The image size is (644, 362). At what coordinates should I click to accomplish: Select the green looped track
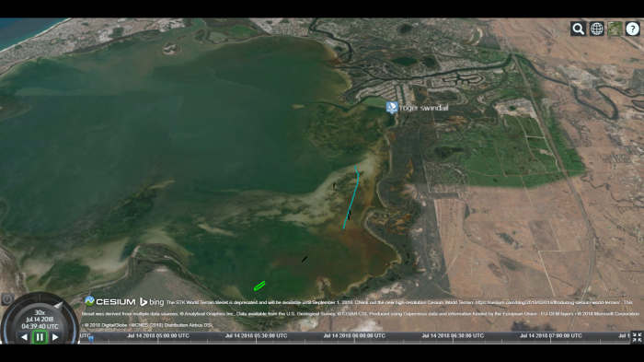(x=259, y=286)
